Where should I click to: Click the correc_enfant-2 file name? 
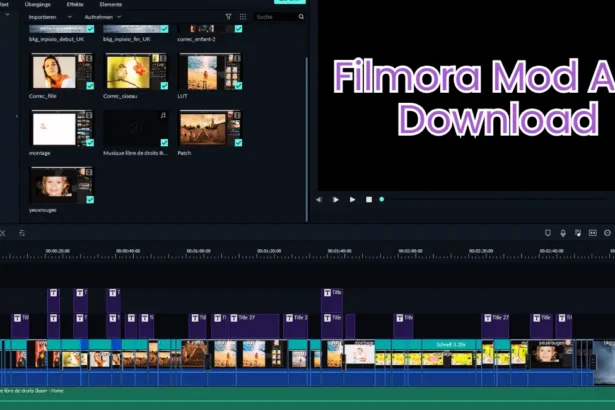(196, 39)
